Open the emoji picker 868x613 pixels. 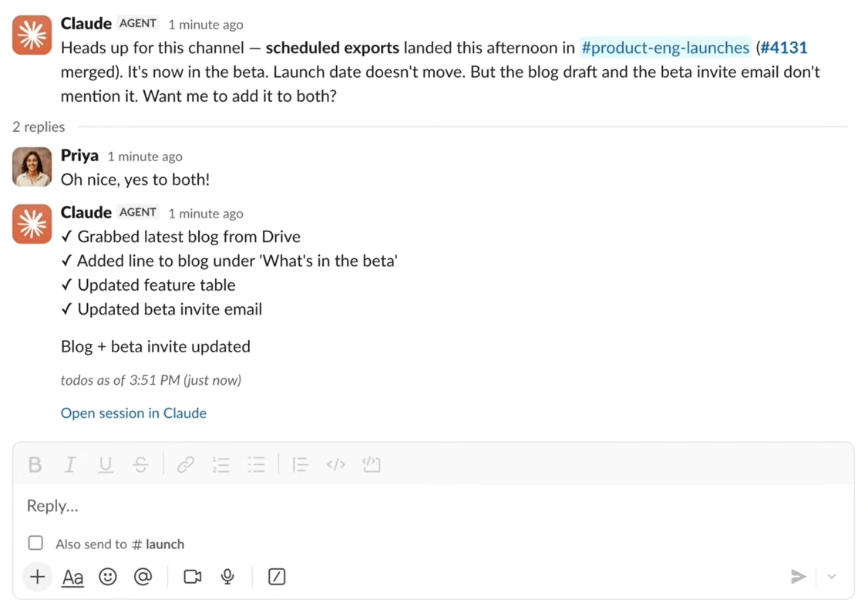point(108,577)
